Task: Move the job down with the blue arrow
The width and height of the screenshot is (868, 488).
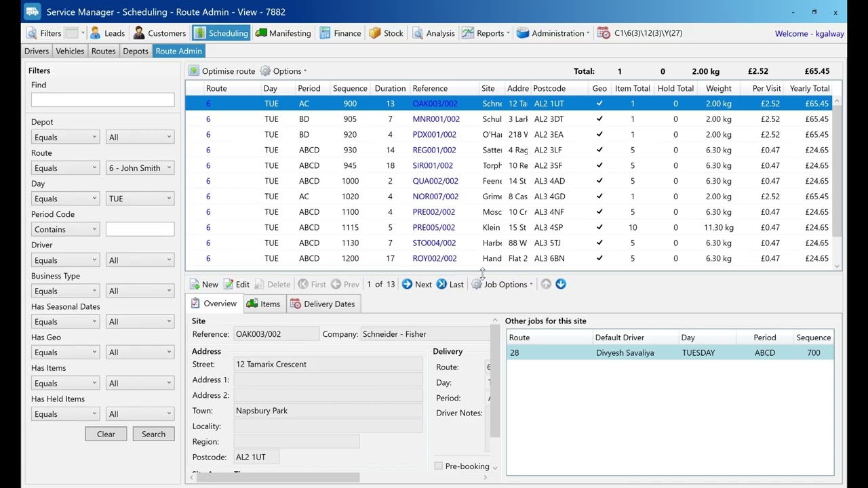Action: click(561, 285)
